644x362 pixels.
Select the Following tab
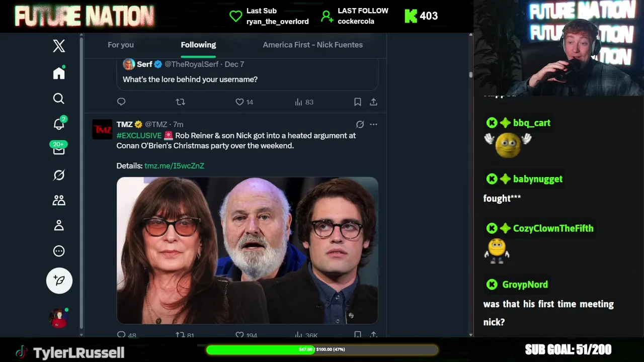click(x=198, y=45)
